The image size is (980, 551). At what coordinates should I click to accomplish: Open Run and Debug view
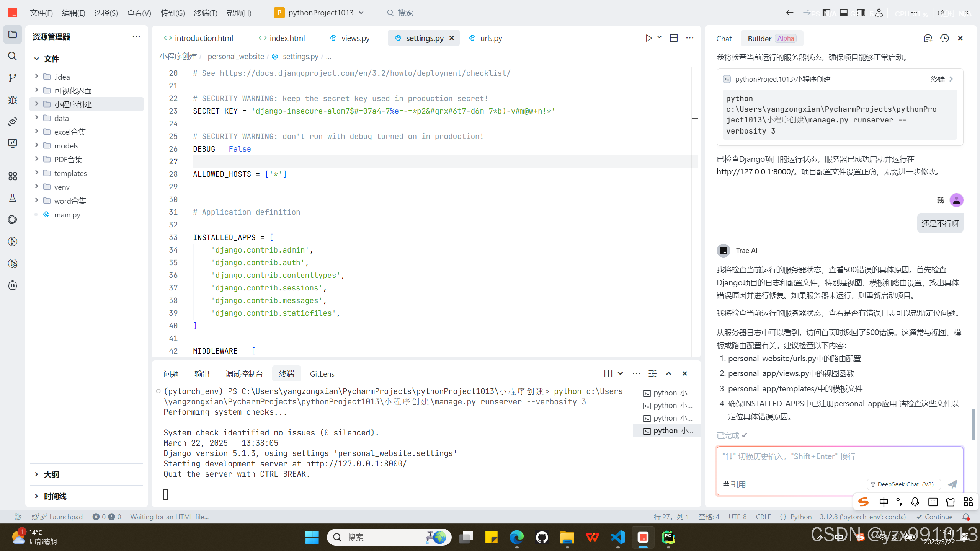(x=12, y=100)
